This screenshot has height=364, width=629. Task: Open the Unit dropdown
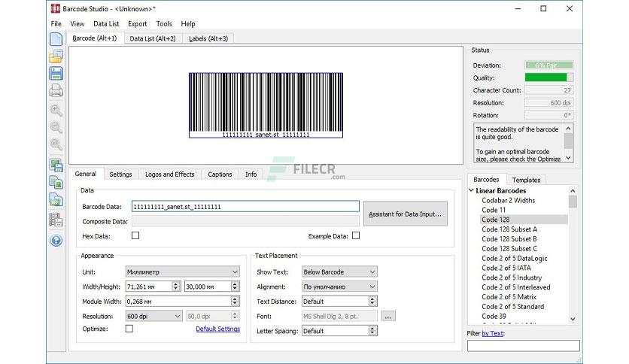(x=183, y=271)
